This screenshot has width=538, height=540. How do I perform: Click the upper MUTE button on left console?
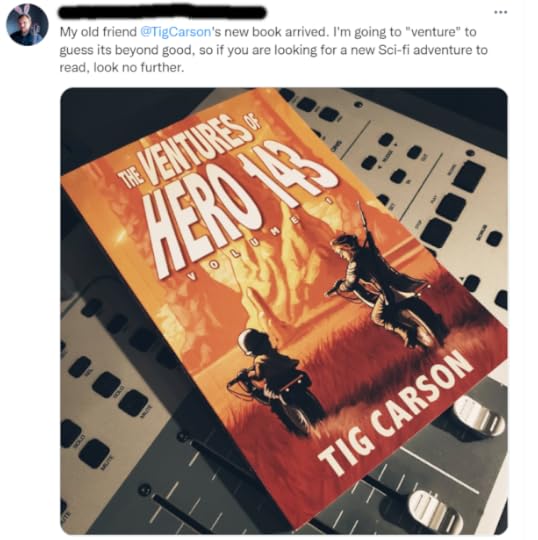coord(133,402)
